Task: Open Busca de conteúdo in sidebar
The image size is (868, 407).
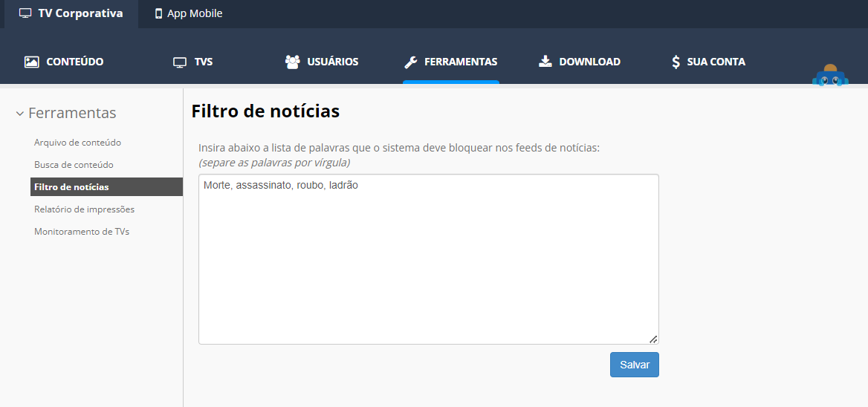Action: tap(74, 165)
